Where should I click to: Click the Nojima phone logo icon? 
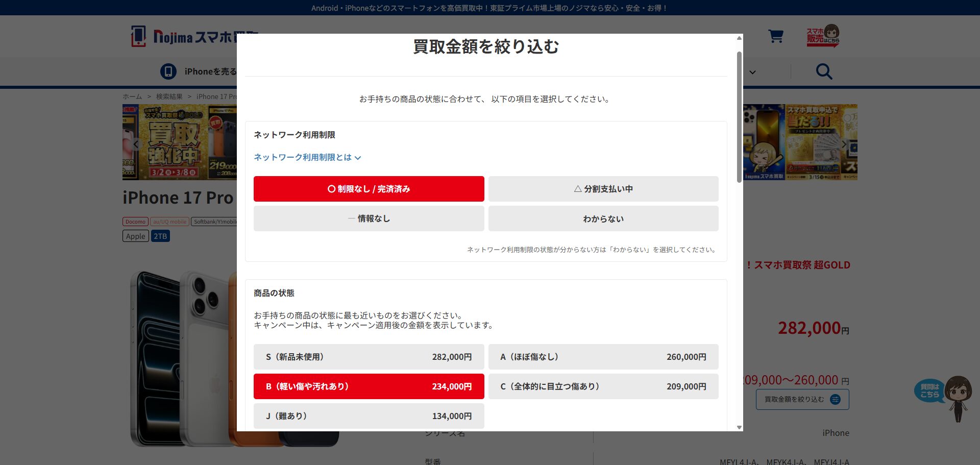point(138,36)
